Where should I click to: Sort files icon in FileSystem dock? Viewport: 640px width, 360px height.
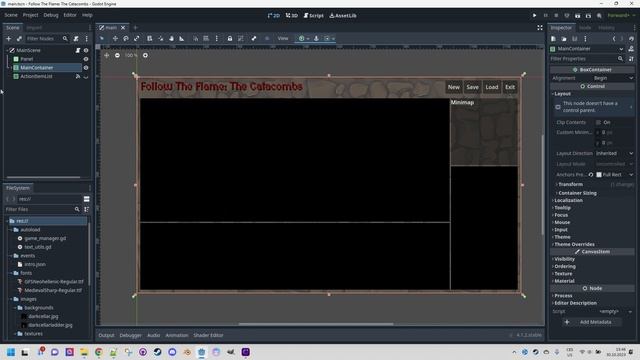(87, 209)
